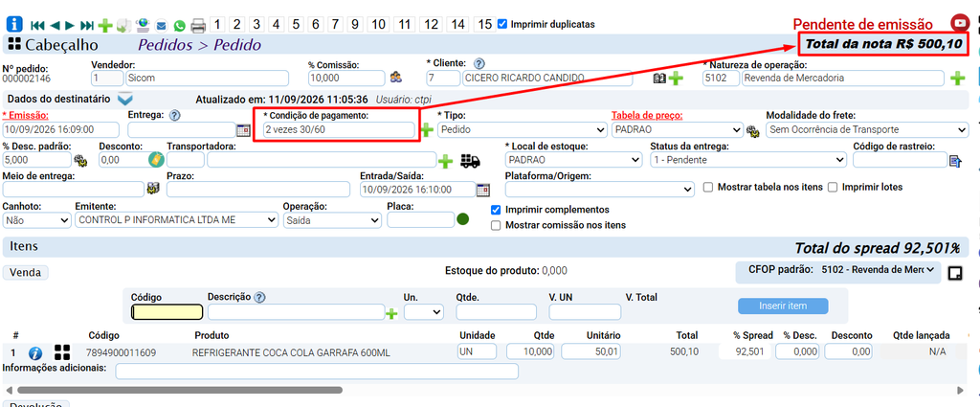Click the Tabela de preço link label

click(x=646, y=115)
